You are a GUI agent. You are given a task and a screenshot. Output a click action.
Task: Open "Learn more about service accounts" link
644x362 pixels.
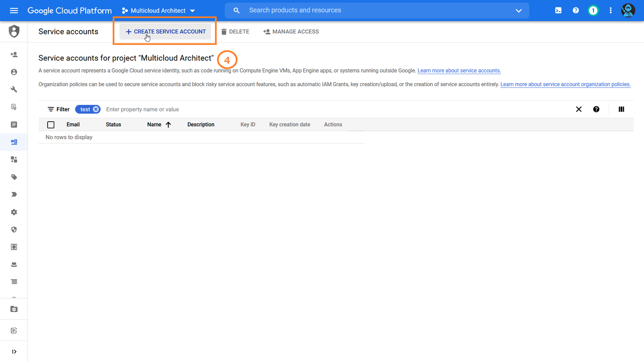coord(459,71)
